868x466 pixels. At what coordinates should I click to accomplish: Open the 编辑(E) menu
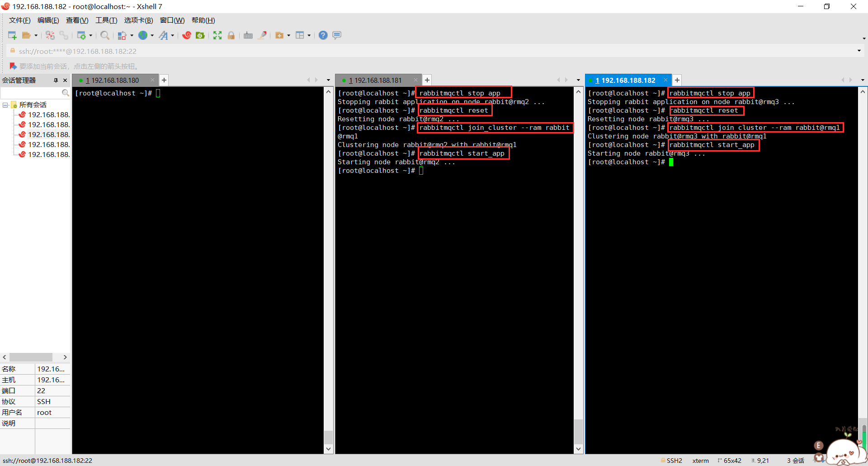click(x=48, y=20)
